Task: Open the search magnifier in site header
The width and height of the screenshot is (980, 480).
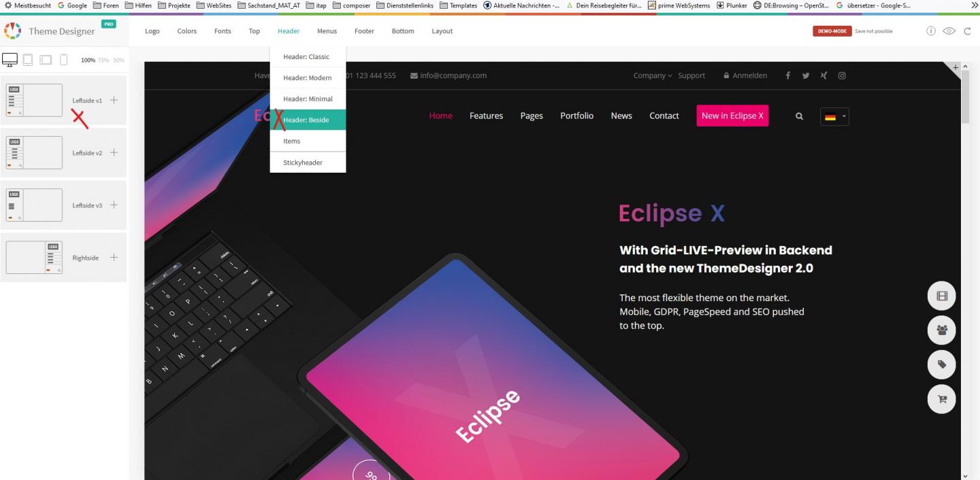Action: point(800,116)
